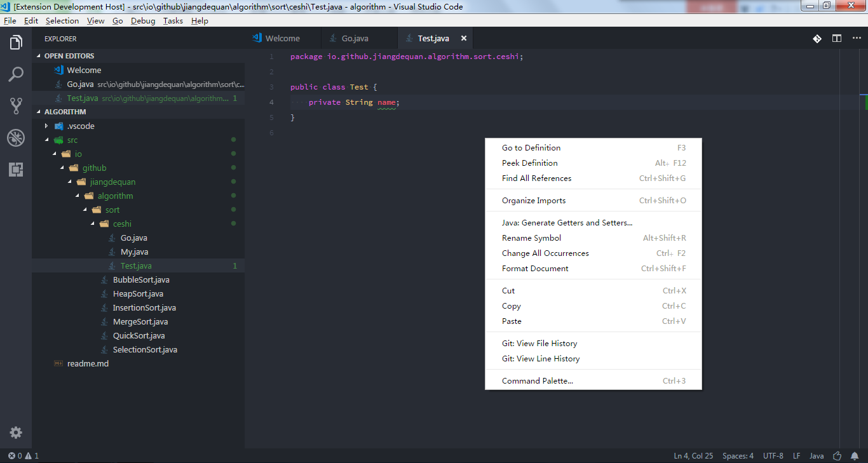
Task: Open the Extensions view in activity bar
Action: coord(16,170)
